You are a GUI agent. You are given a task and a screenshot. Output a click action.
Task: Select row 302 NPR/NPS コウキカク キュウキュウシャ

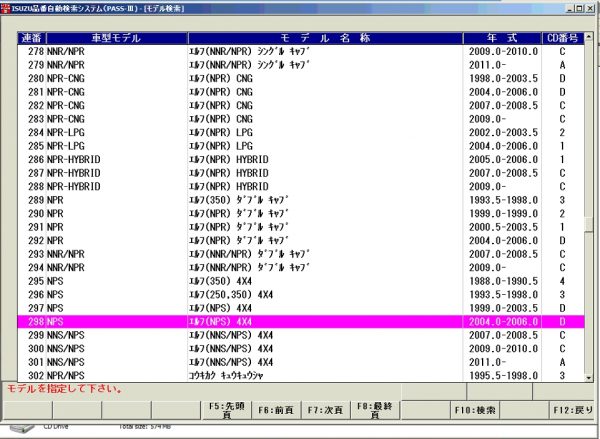301,376
